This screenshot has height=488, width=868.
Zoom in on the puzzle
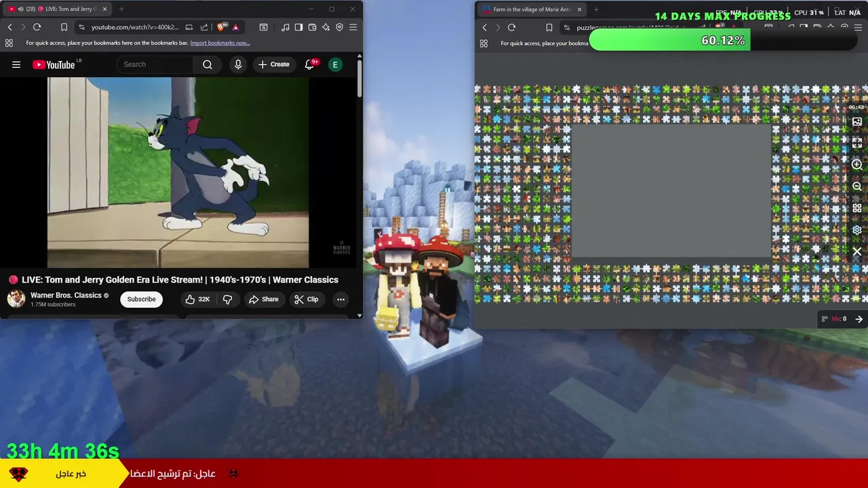coord(857,165)
